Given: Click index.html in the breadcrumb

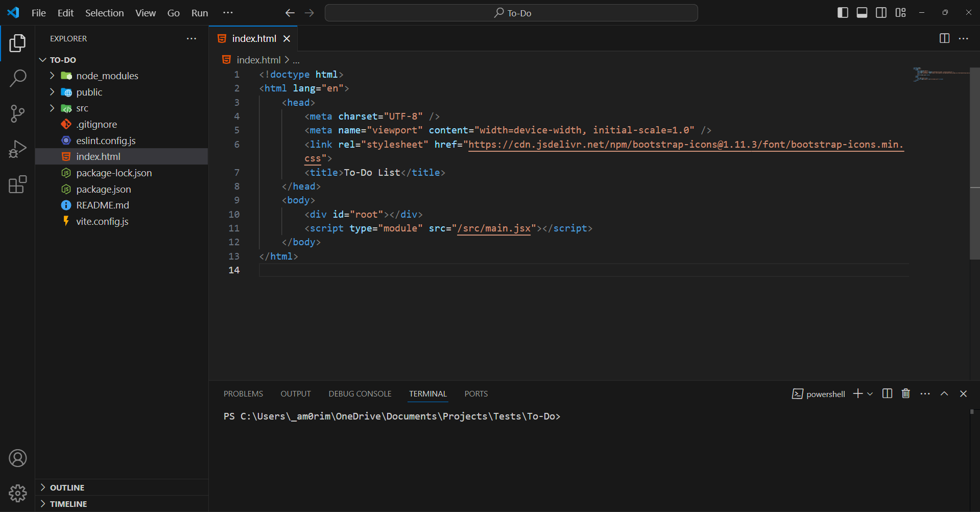Looking at the screenshot, I should point(259,60).
